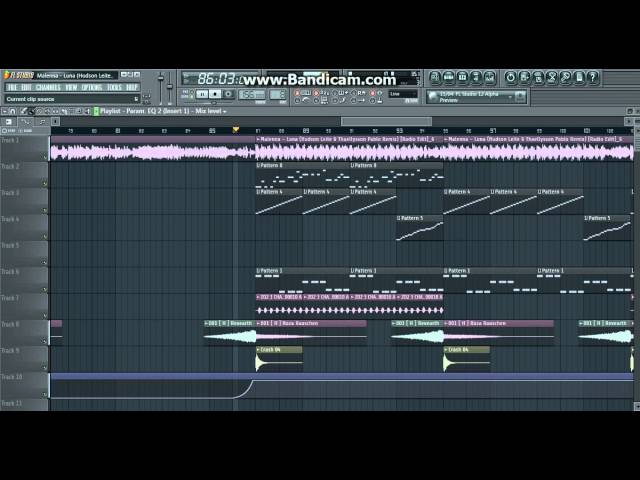Open the FILE menu
Screen dimensions: 640x480
pyautogui.click(x=12, y=87)
